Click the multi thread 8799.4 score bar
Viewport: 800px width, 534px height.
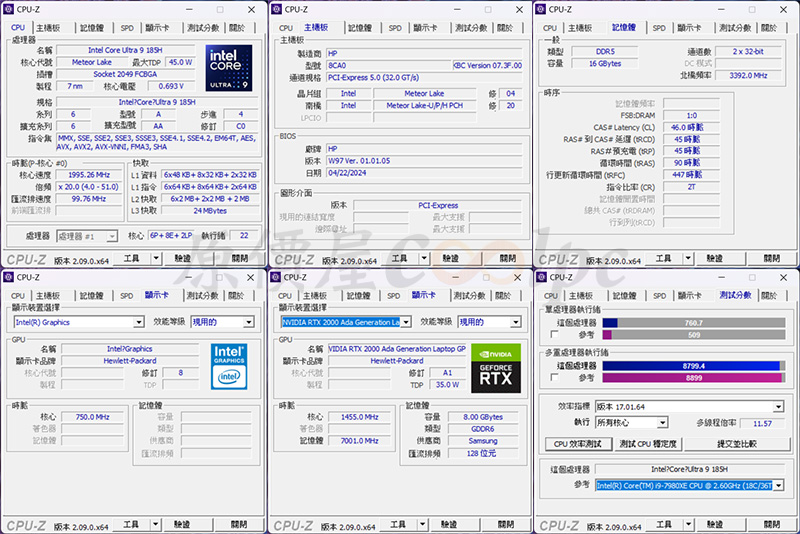pos(694,366)
